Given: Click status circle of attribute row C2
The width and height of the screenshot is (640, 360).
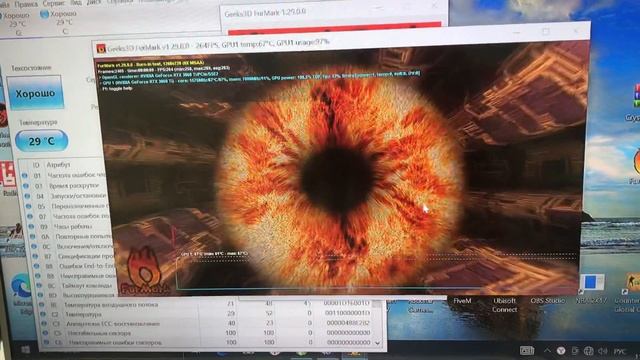Looking at the screenshot, I should coord(43,314).
